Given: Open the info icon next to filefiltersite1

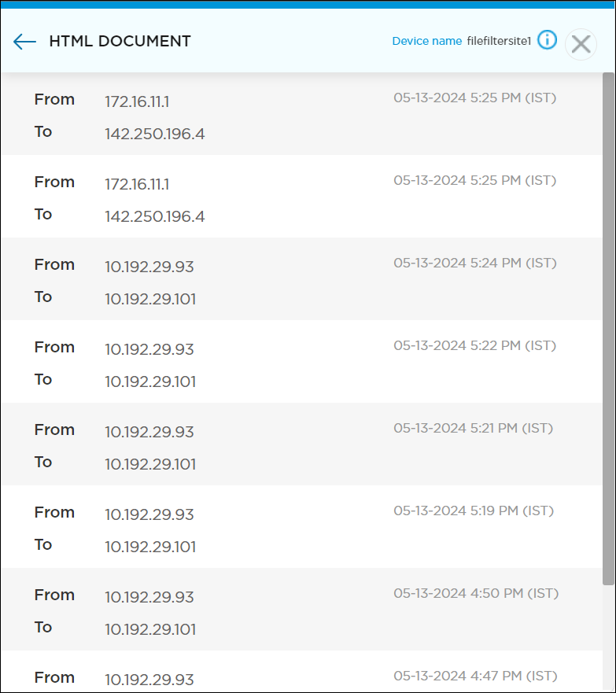Looking at the screenshot, I should click(546, 40).
